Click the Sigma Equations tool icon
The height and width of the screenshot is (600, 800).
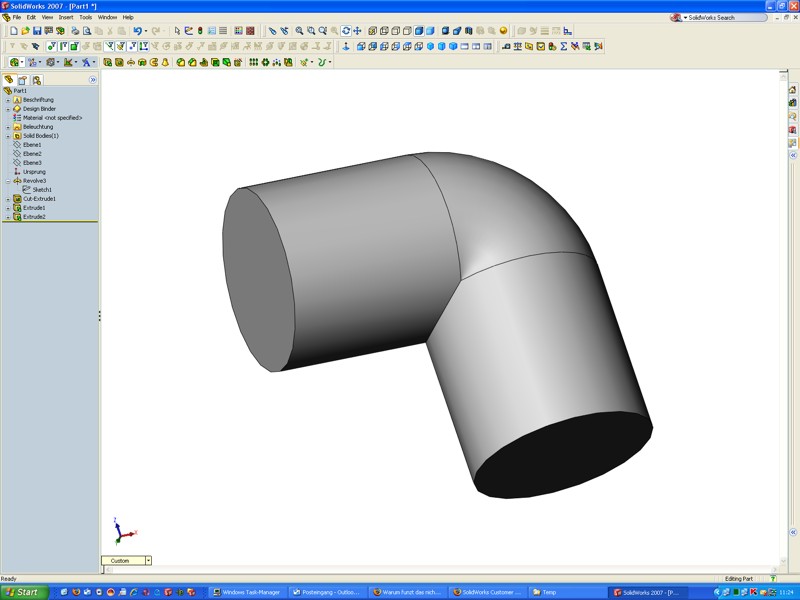(x=564, y=46)
